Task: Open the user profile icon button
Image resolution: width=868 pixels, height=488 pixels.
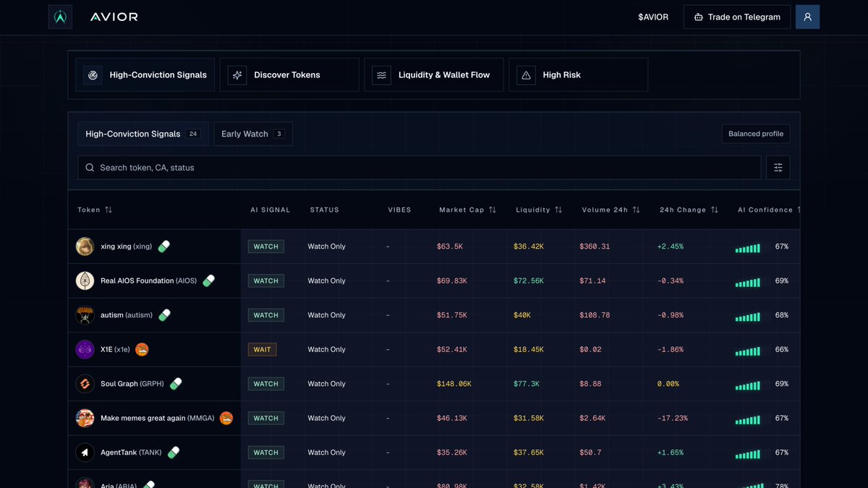Action: (807, 17)
